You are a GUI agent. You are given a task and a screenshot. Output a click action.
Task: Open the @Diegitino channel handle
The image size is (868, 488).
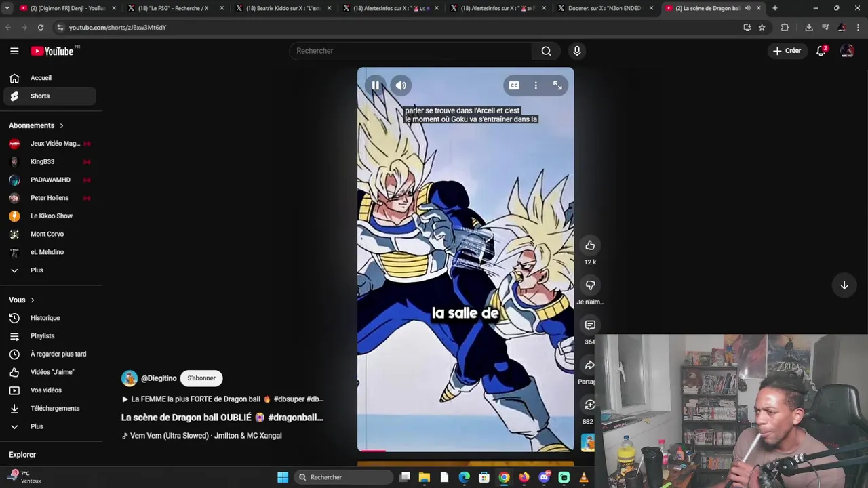[159, 378]
